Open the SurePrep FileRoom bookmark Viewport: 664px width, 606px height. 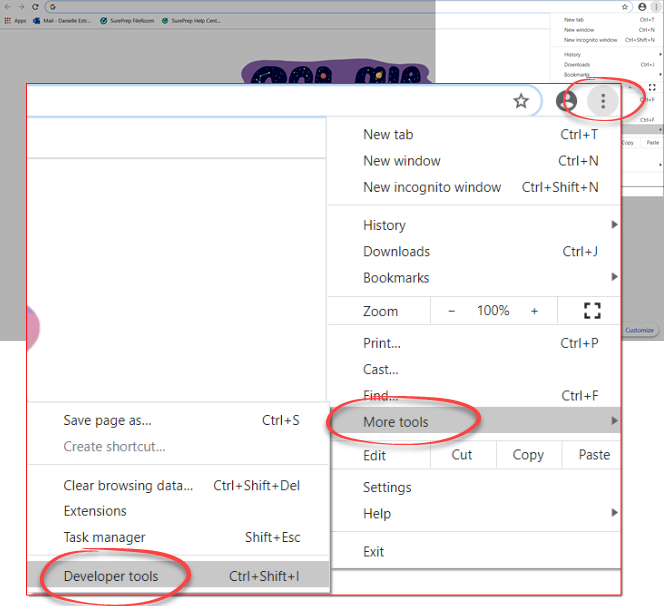point(129,20)
